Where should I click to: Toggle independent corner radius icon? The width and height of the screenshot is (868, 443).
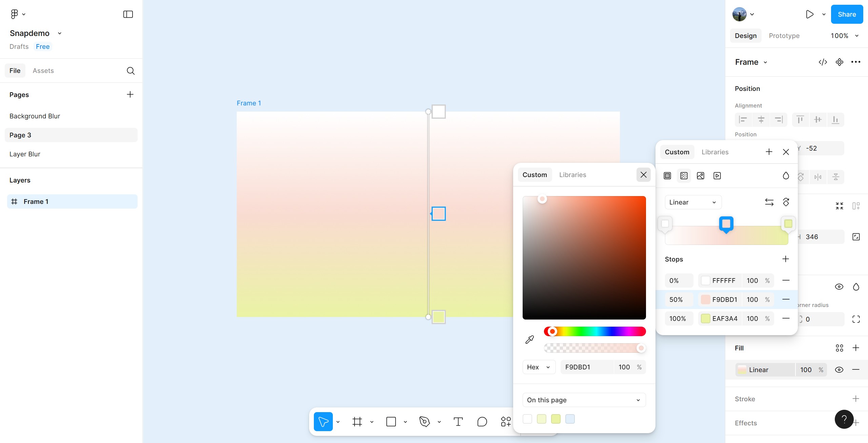pos(856,319)
